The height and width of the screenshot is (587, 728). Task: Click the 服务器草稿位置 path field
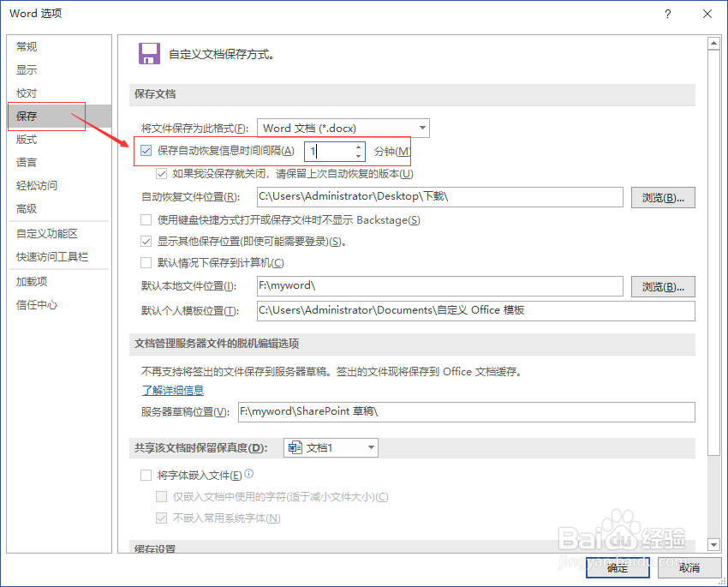(x=467, y=412)
